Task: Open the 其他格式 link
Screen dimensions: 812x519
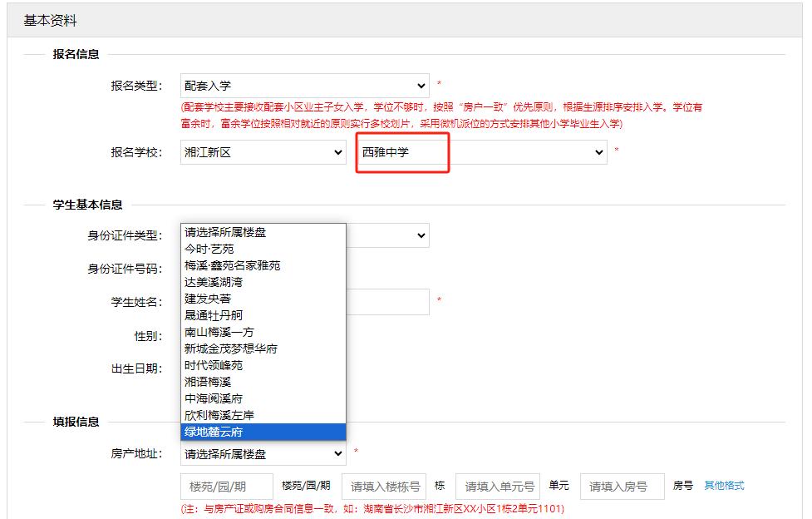Action: [724, 486]
